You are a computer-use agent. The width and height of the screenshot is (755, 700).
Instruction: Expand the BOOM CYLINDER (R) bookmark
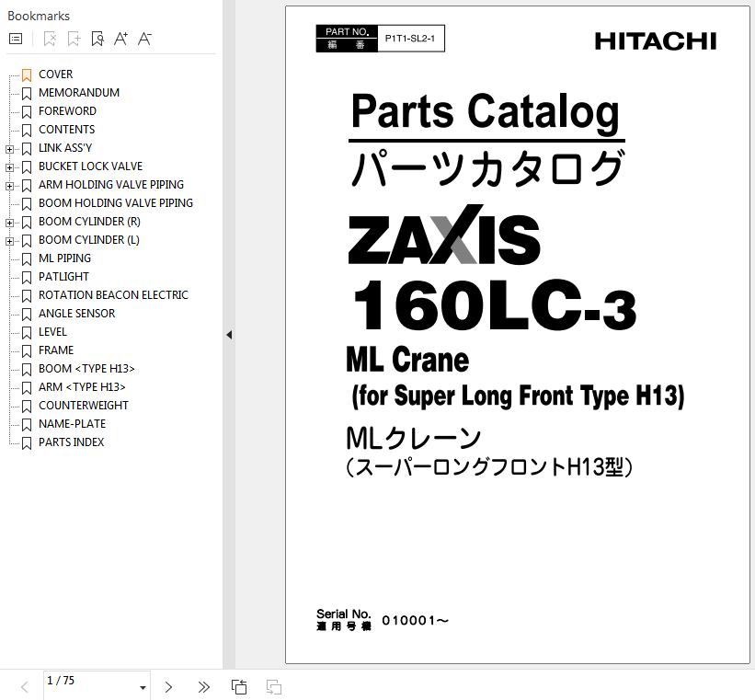click(9, 223)
